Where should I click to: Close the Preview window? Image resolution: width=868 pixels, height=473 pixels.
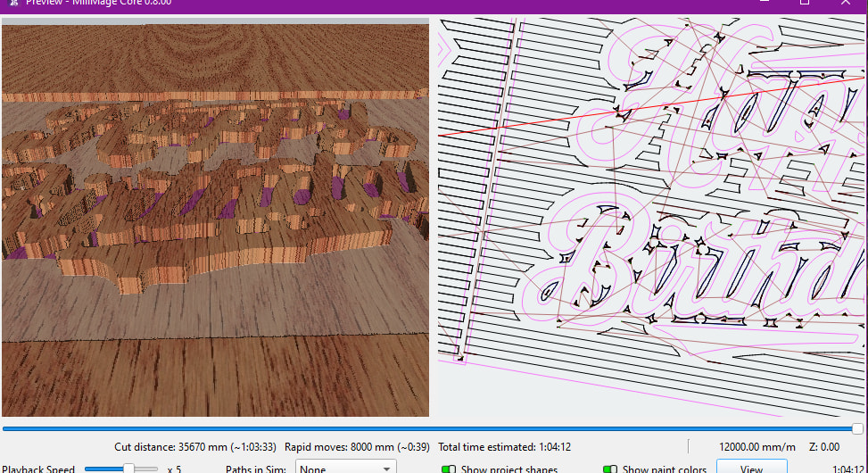tap(847, 3)
